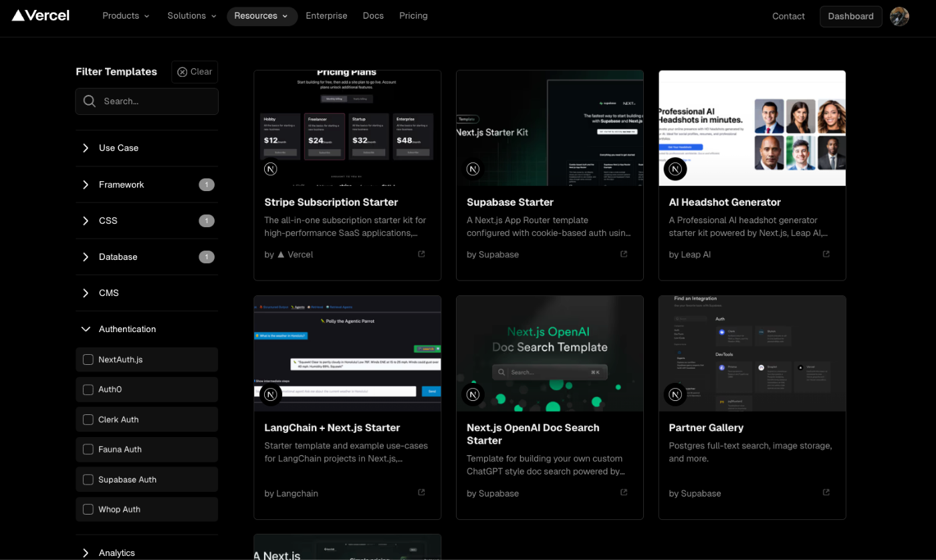Open external link icon for OpenAI Doc Search
936x560 pixels.
624,493
